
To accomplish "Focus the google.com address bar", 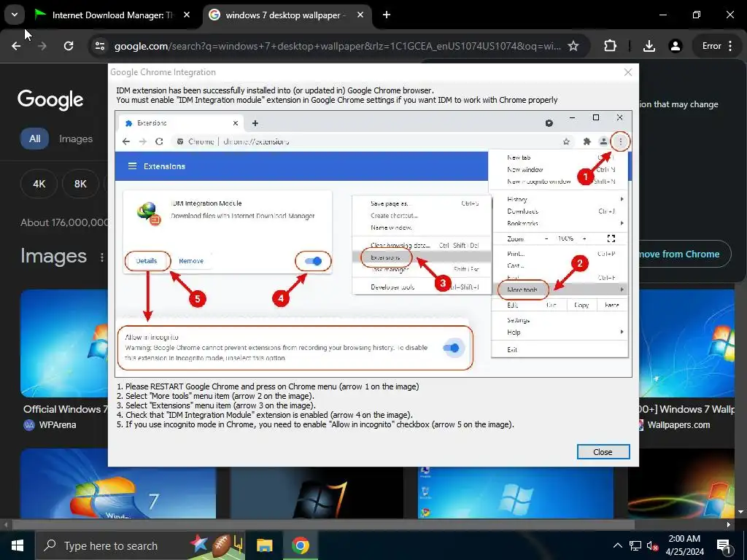I will 337,46.
